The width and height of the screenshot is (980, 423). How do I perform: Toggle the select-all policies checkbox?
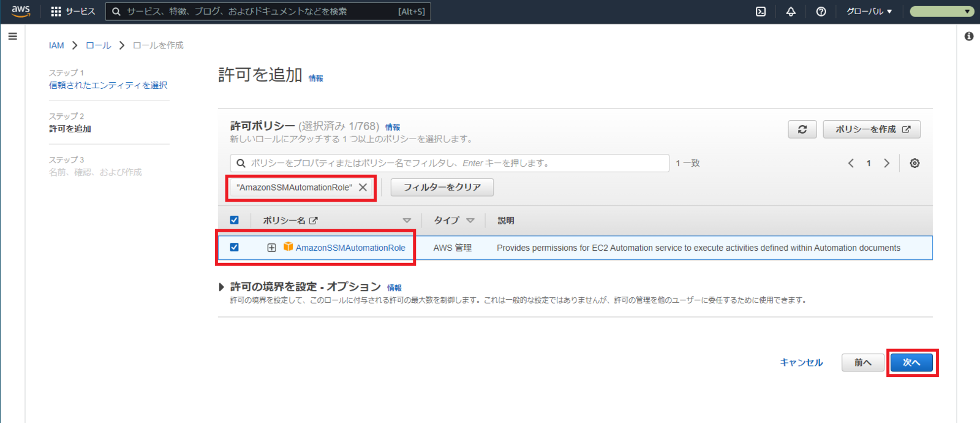[234, 220]
